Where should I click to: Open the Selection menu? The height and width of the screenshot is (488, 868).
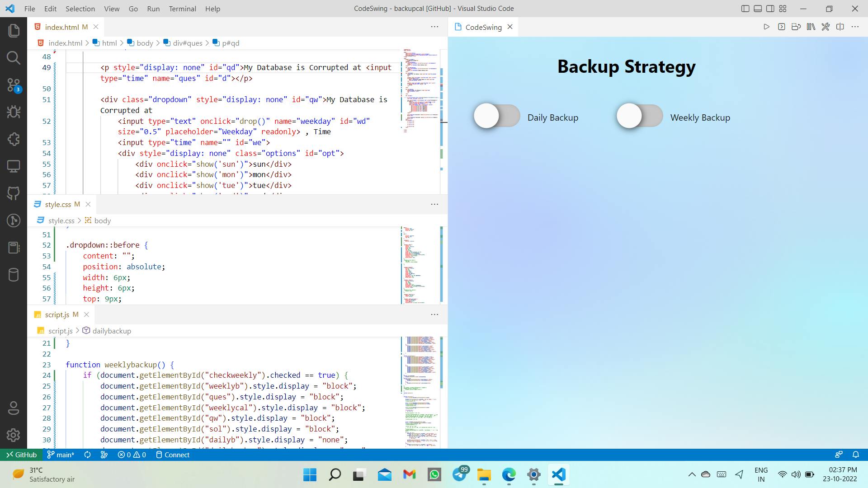point(80,9)
